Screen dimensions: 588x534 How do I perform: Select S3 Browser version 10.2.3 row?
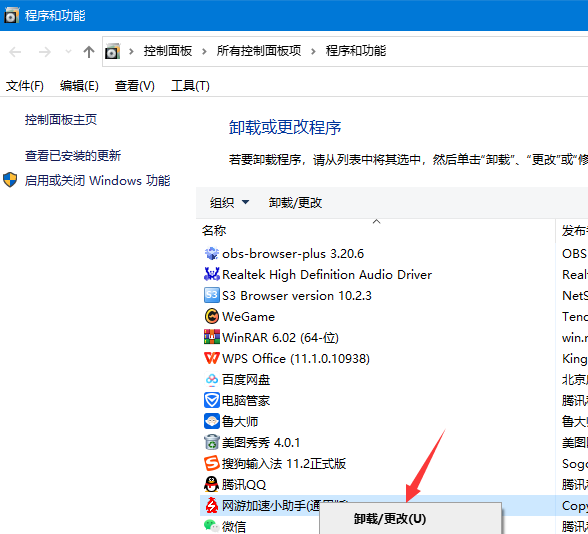point(394,296)
